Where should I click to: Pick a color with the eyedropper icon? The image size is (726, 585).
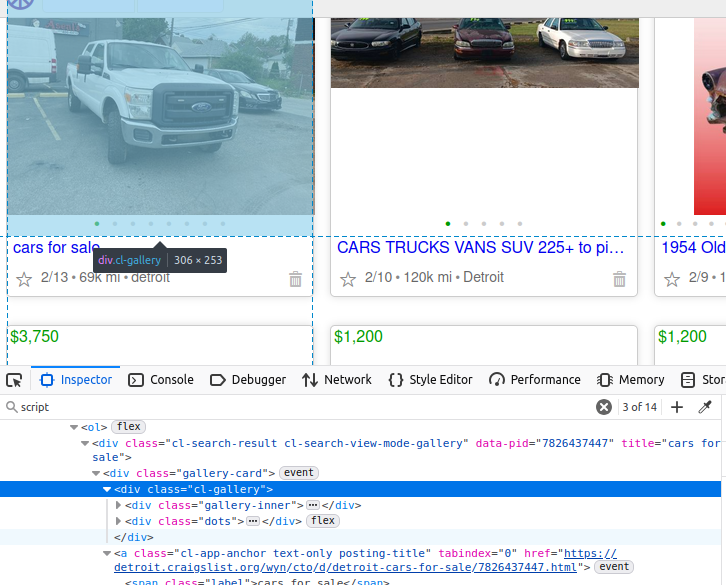point(705,407)
